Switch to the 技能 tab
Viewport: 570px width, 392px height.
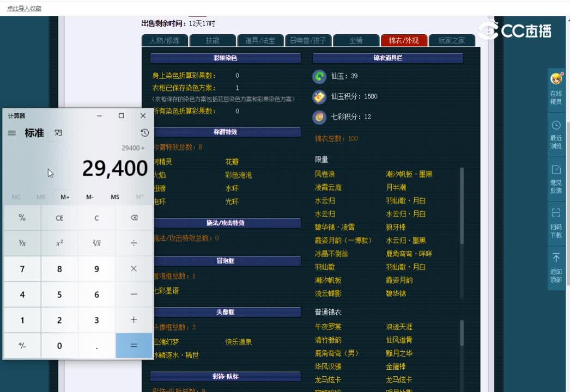coord(213,40)
